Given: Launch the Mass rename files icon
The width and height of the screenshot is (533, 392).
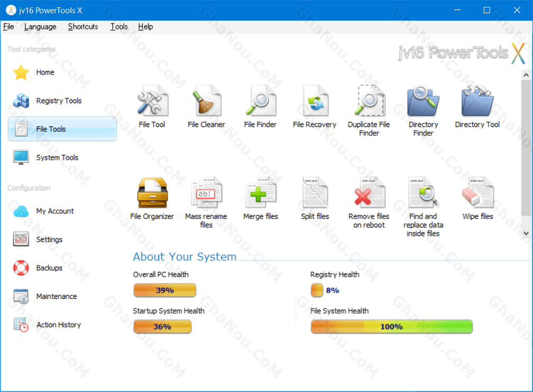Looking at the screenshot, I should pyautogui.click(x=206, y=193).
